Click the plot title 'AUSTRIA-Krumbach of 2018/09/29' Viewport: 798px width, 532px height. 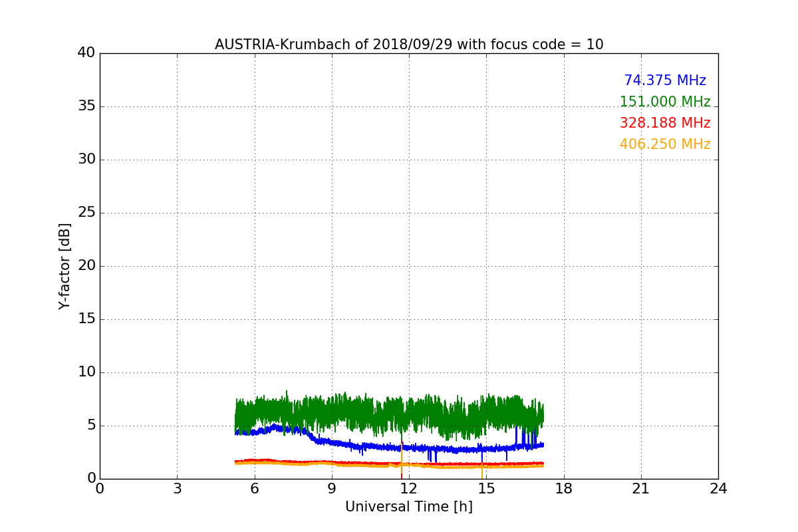click(x=409, y=45)
